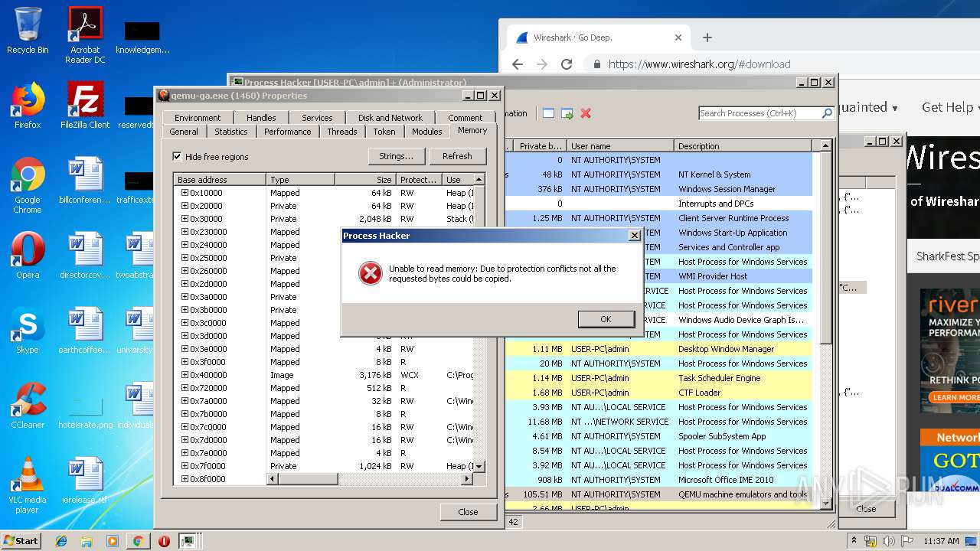This screenshot has width=980, height=551.
Task: Close the Wireshark Chrome tab
Action: [x=678, y=37]
